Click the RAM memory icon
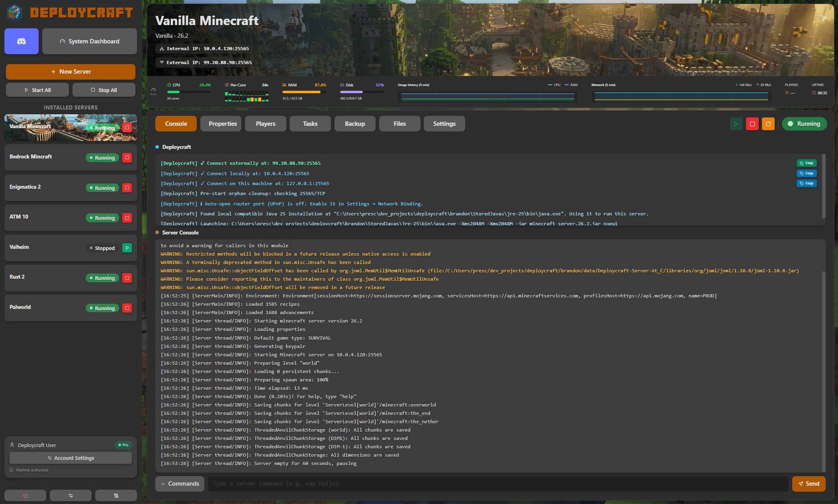The height and width of the screenshot is (504, 838). pos(284,85)
